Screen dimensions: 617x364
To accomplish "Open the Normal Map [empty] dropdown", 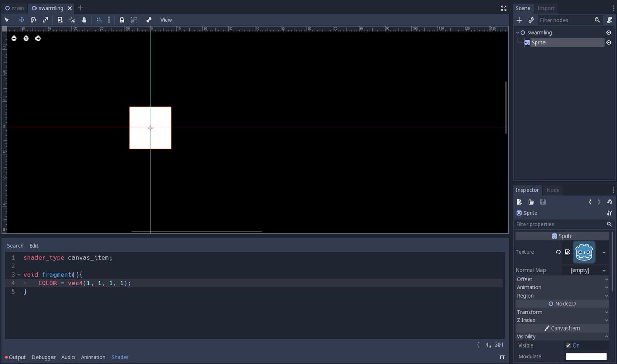I will point(585,270).
